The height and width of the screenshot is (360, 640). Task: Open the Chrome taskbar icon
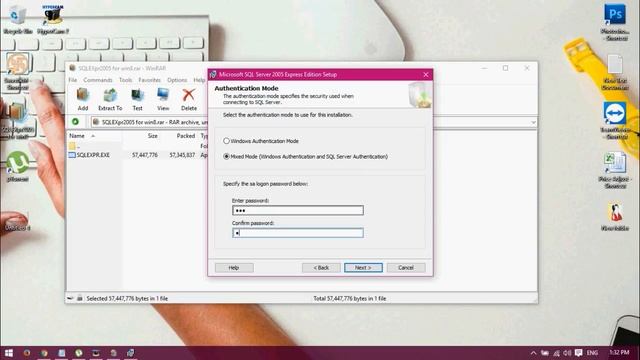click(44, 353)
